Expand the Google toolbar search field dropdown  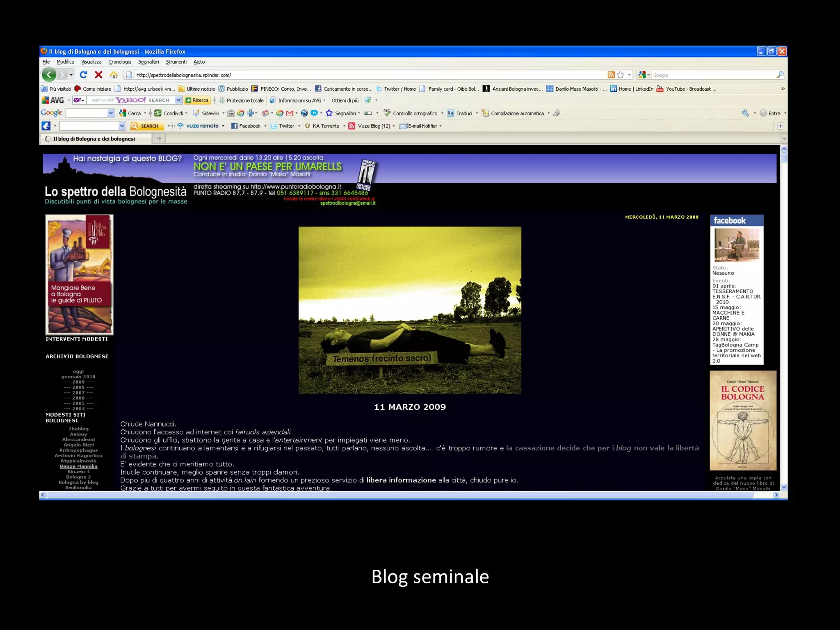click(x=111, y=113)
